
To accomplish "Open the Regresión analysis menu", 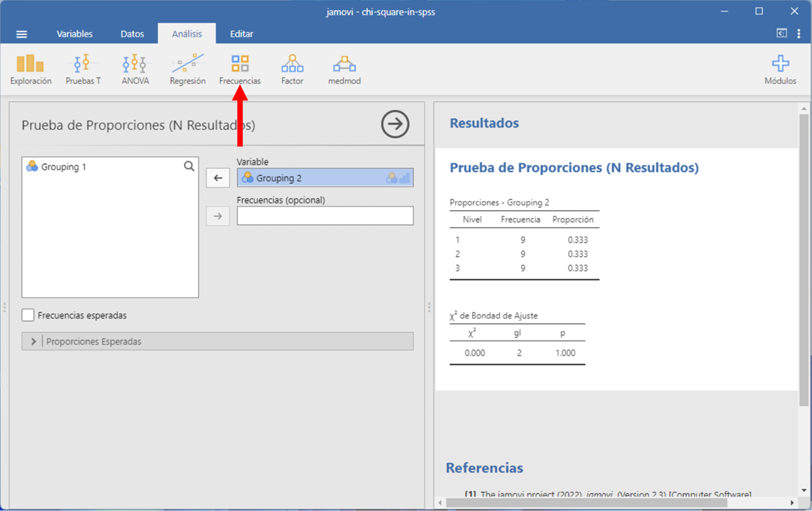I will coord(187,70).
